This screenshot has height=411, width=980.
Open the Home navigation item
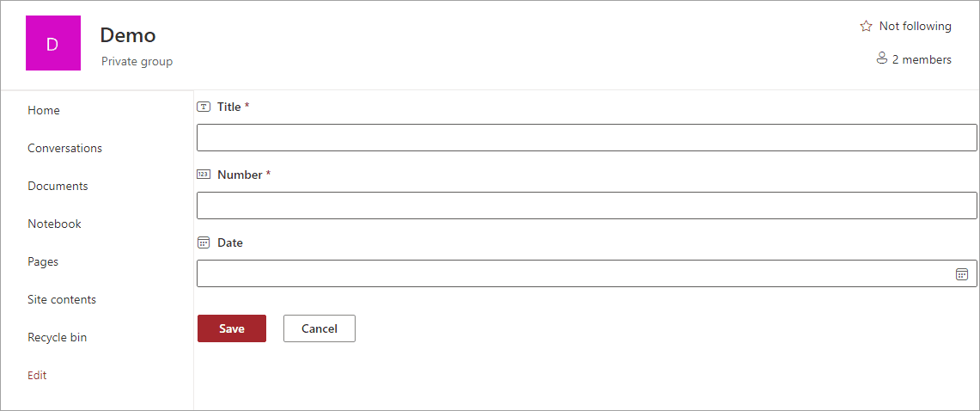[x=44, y=110]
